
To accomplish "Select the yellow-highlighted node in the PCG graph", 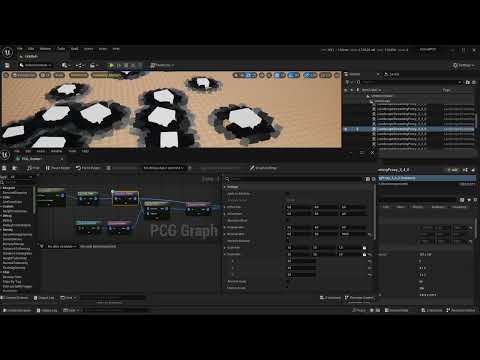I will click(125, 198).
